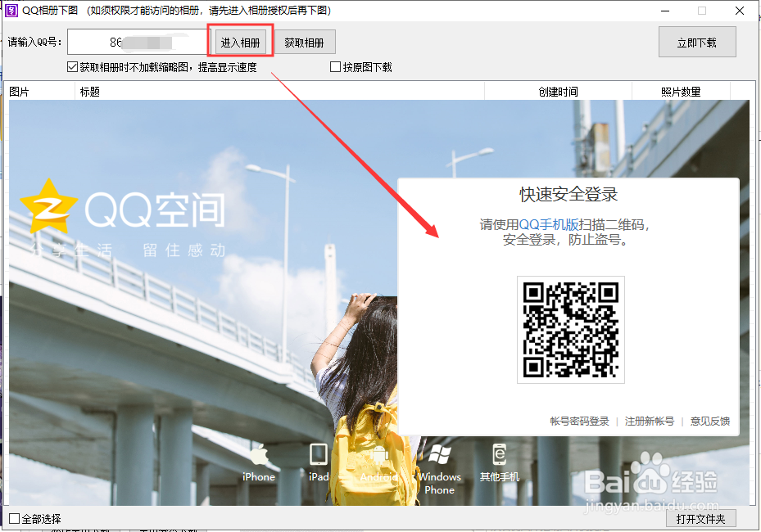
Task: Open the 意见反馈 feedback link
Action: point(709,421)
